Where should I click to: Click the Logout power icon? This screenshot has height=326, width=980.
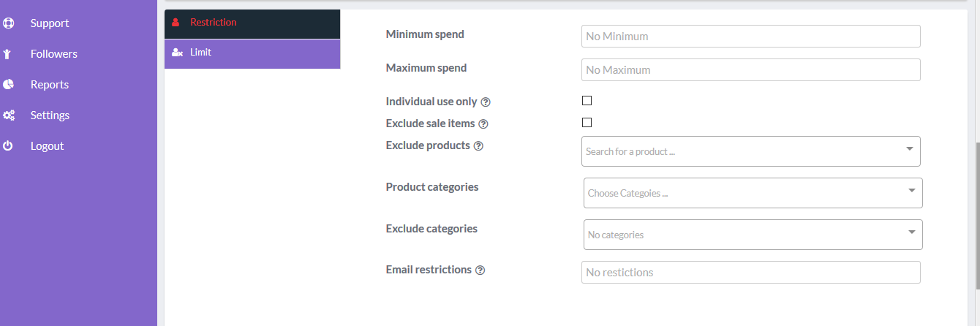click(x=8, y=146)
